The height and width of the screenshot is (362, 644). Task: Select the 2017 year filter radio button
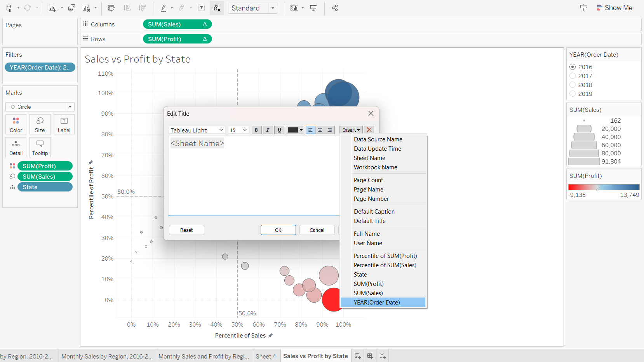pyautogui.click(x=573, y=76)
